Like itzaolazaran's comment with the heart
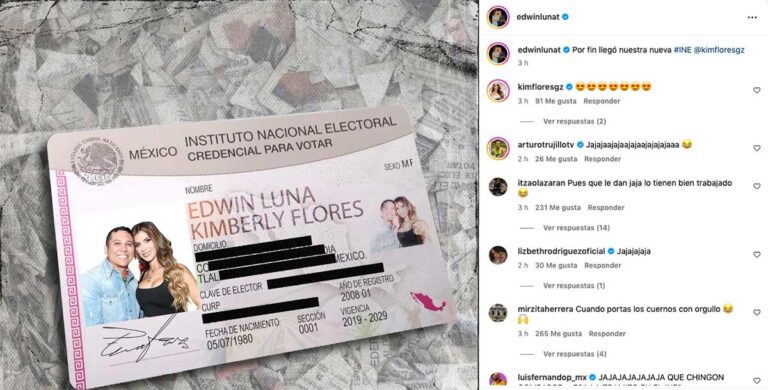768x390 pixels. click(x=757, y=186)
